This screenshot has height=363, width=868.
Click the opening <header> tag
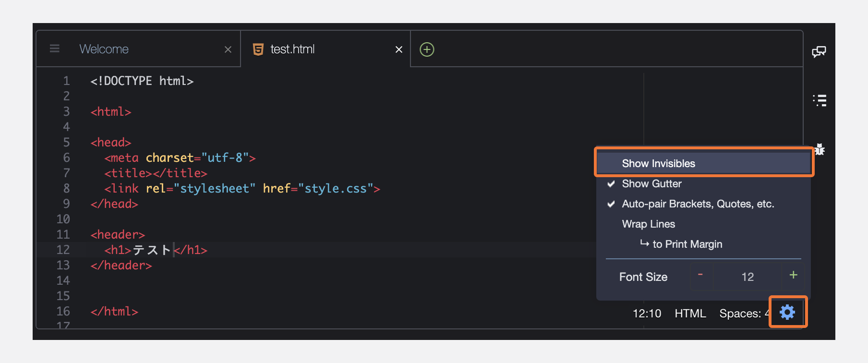pyautogui.click(x=118, y=234)
